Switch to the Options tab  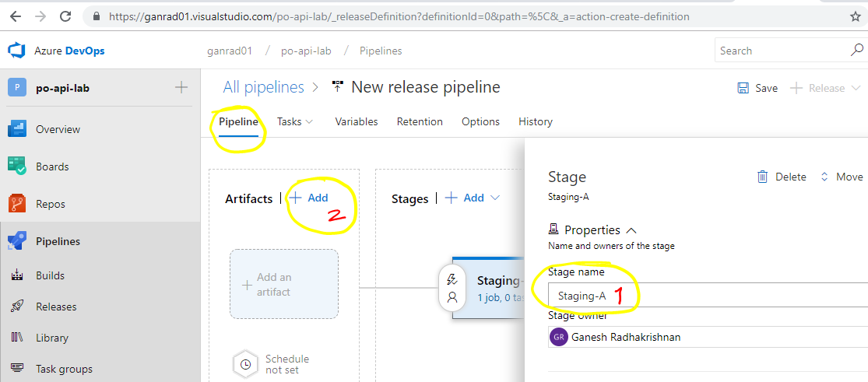(x=480, y=122)
